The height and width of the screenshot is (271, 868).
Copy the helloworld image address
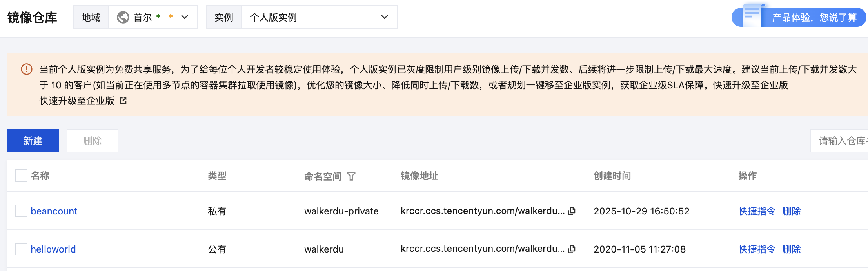click(572, 249)
